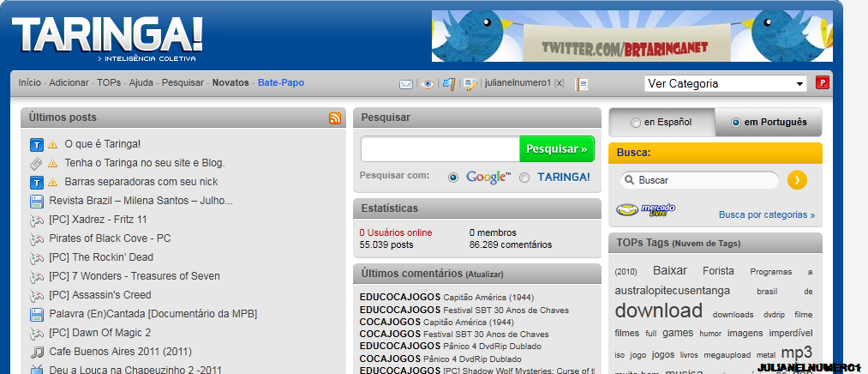Click the Pesquisar text input field

[x=440, y=149]
